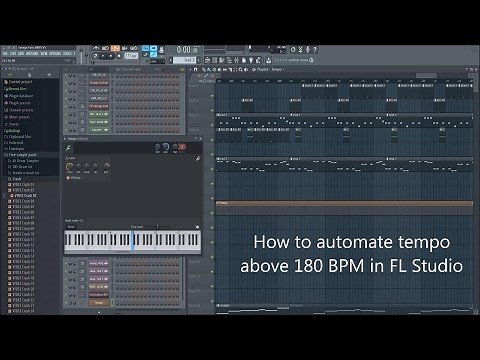480x360 pixels.
Task: Toggle the Multiply option in the Tempo channel window
Action: tap(73, 178)
